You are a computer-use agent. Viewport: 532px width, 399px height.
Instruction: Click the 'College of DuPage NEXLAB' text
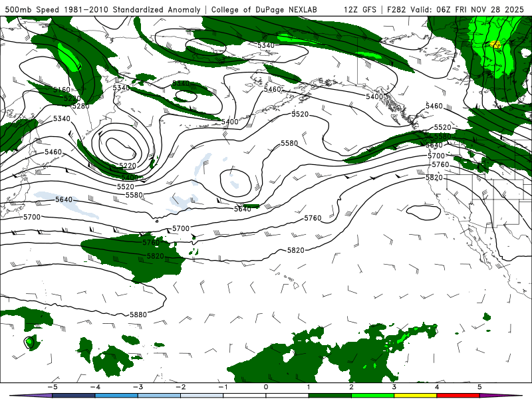(264, 9)
